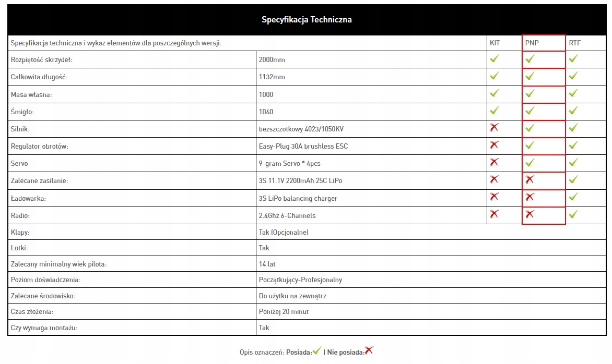612x364 pixels.
Task: Click the red X icon in the legend
Action: pos(369,350)
